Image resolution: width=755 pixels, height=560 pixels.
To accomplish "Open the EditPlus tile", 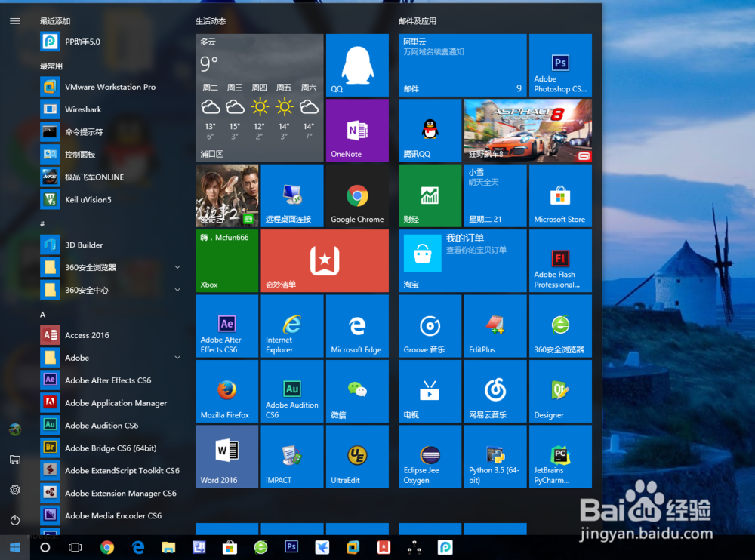I will click(x=495, y=325).
